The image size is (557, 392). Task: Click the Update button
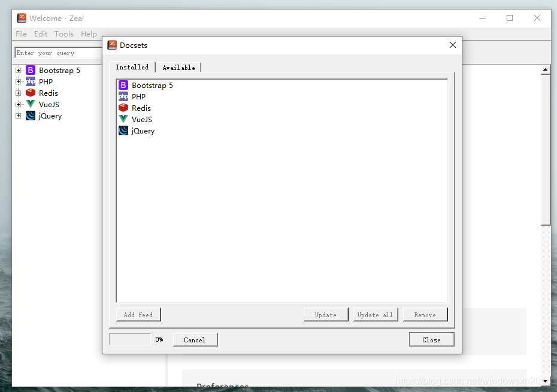[326, 315]
